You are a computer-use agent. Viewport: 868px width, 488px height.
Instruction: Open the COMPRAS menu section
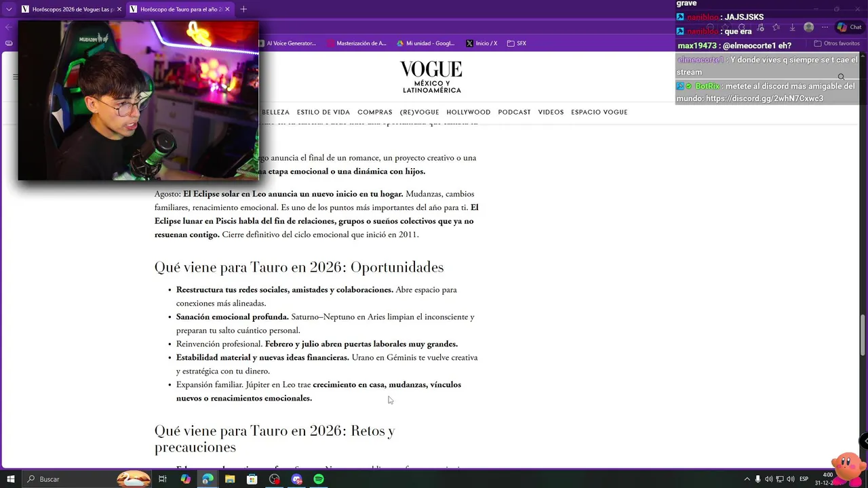[375, 112]
